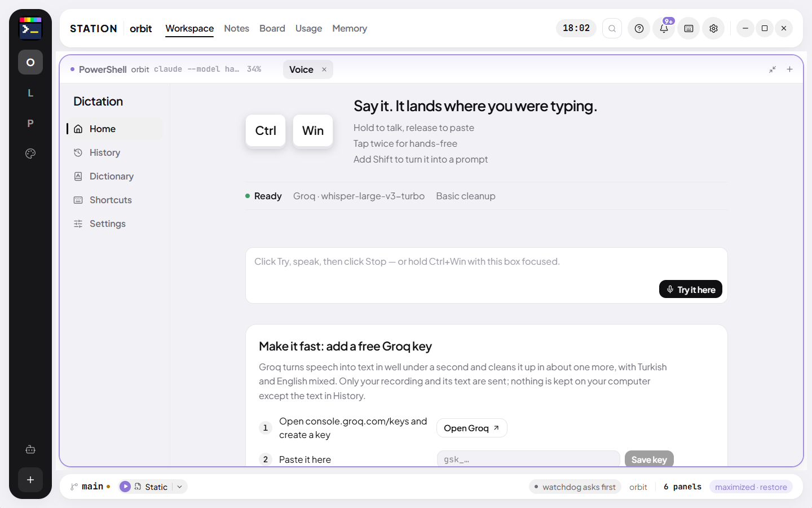Click the maximized · restore pill

pyautogui.click(x=751, y=487)
